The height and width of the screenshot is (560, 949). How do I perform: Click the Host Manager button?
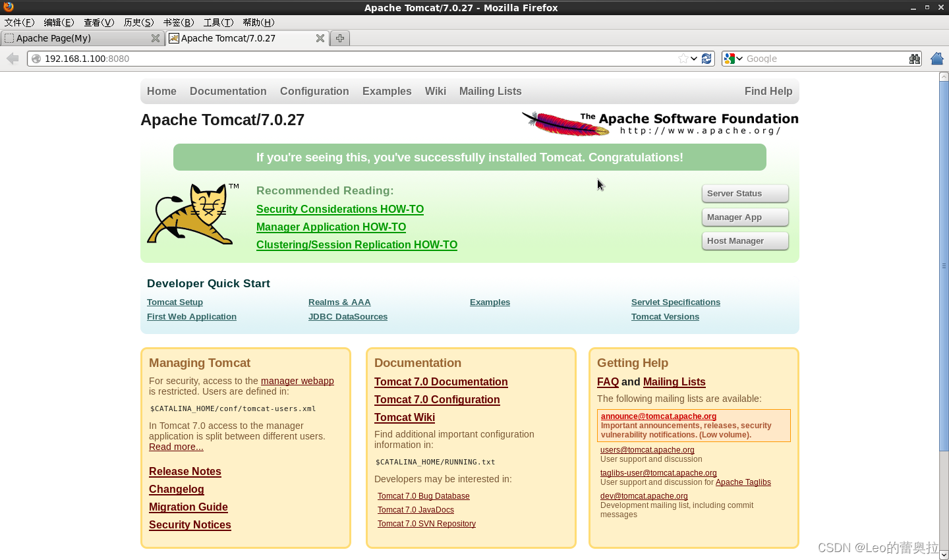745,241
